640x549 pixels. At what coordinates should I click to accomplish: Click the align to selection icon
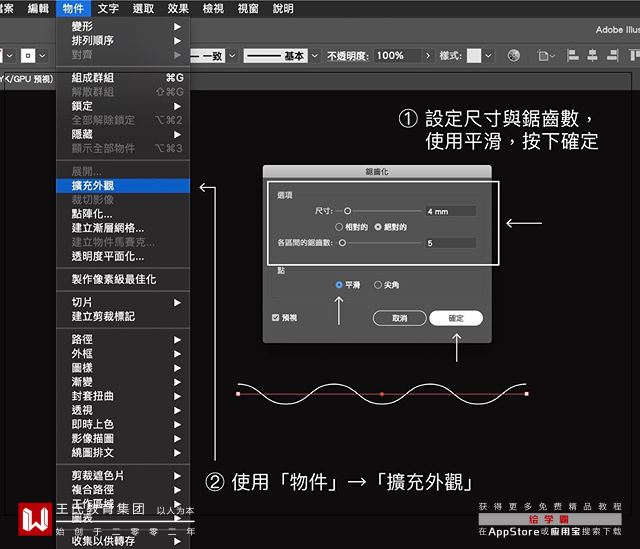pos(545,56)
